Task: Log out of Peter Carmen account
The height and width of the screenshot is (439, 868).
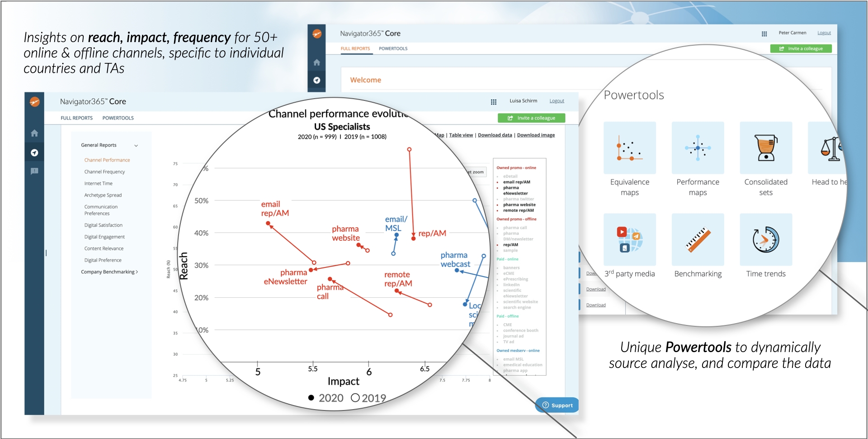Action: 824,33
